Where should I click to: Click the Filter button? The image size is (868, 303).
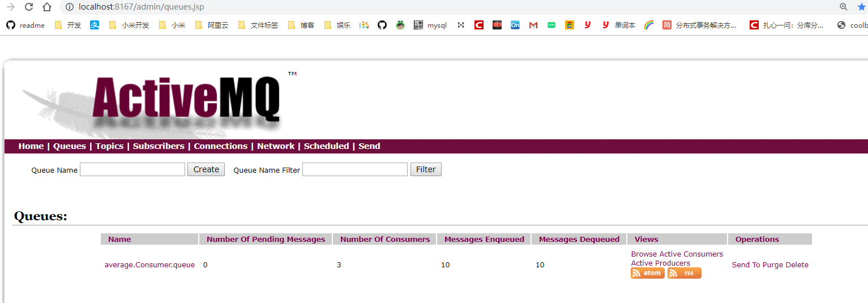click(x=426, y=169)
